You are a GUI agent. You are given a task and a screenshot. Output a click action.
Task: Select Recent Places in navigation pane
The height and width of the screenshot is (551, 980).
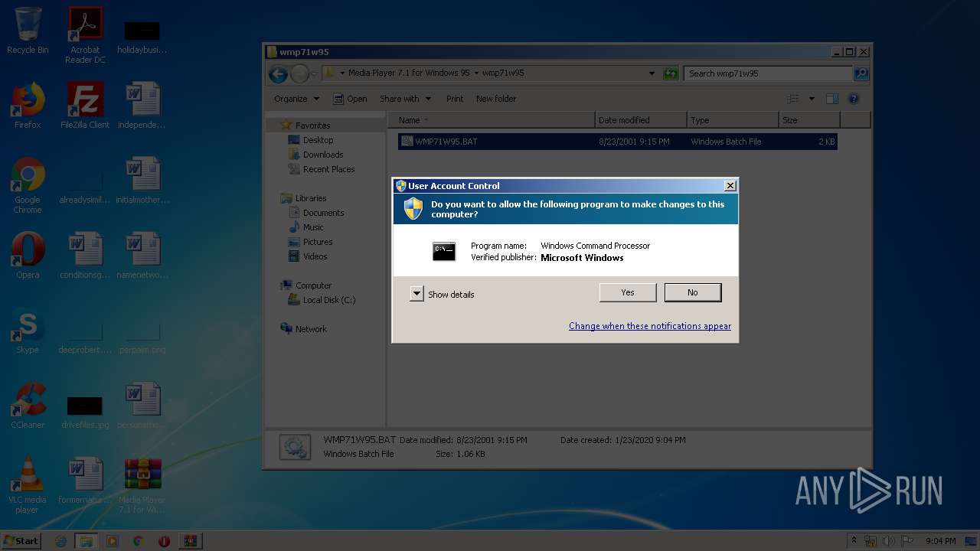(328, 169)
